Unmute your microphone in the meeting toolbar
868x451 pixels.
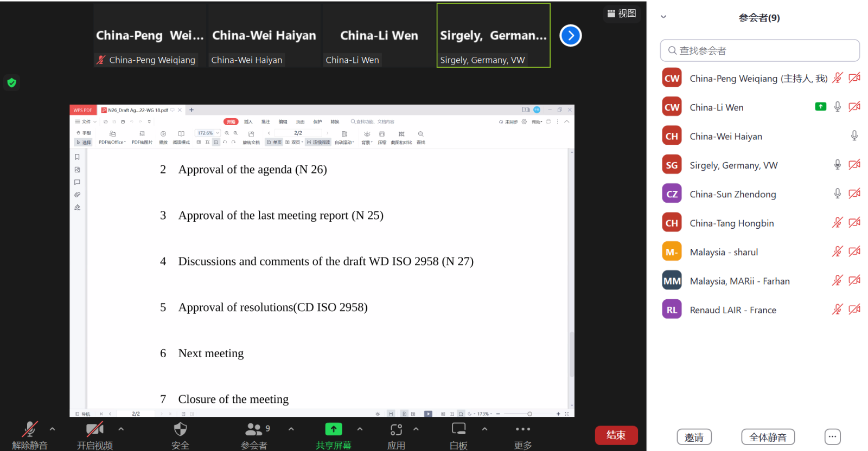point(30,429)
